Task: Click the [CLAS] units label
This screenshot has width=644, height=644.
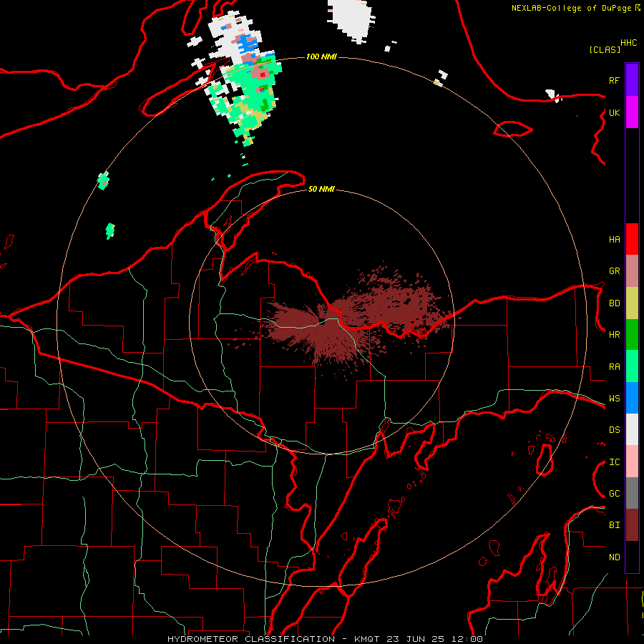Action: pos(605,49)
